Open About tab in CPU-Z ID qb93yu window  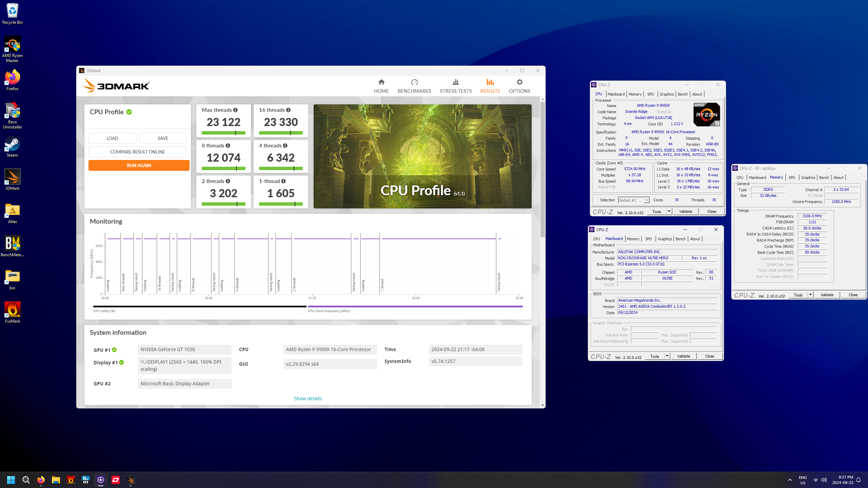click(x=838, y=178)
